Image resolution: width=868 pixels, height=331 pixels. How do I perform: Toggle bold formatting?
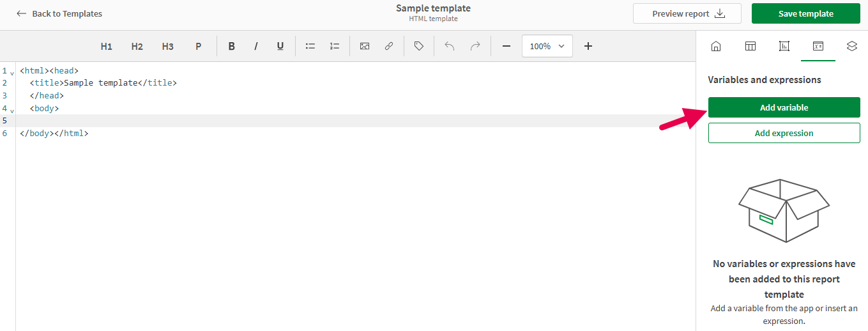click(x=232, y=46)
